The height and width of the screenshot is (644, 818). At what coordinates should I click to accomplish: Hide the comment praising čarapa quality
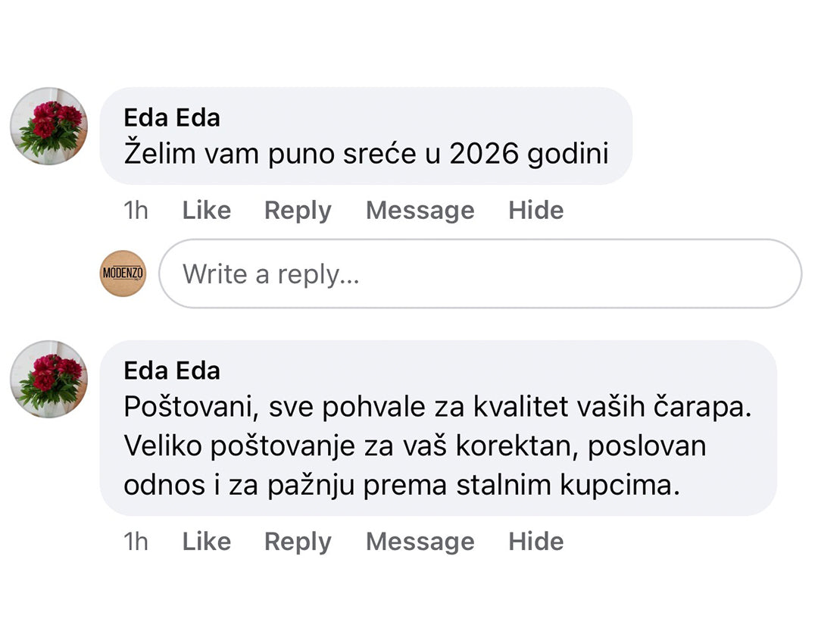pyautogui.click(x=535, y=541)
